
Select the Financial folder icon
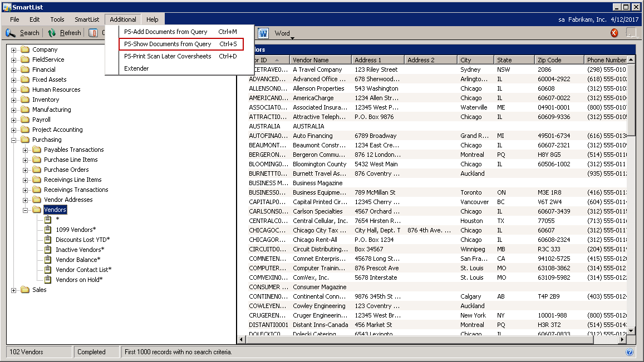tap(26, 70)
